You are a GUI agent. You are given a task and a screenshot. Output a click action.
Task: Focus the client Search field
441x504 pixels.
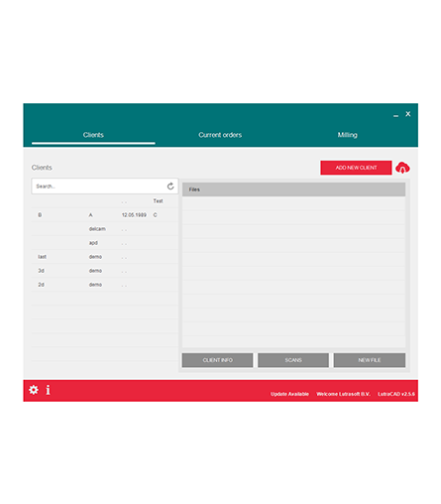pos(99,187)
